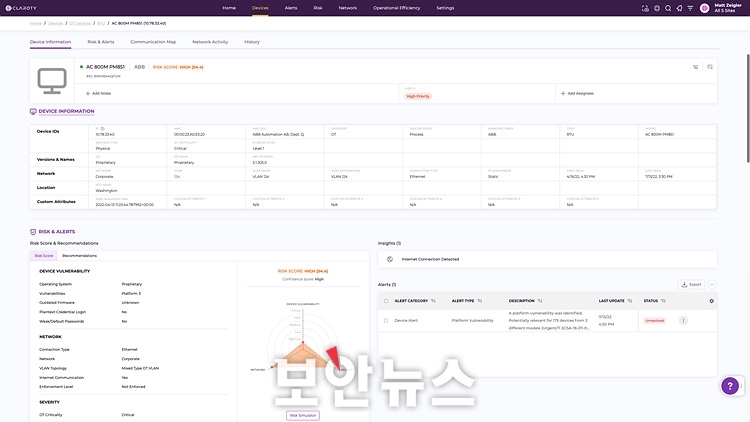Viewport: 750px width, 422px height.
Task: Click the Mixed Type OT VLAN value
Action: 140,368
